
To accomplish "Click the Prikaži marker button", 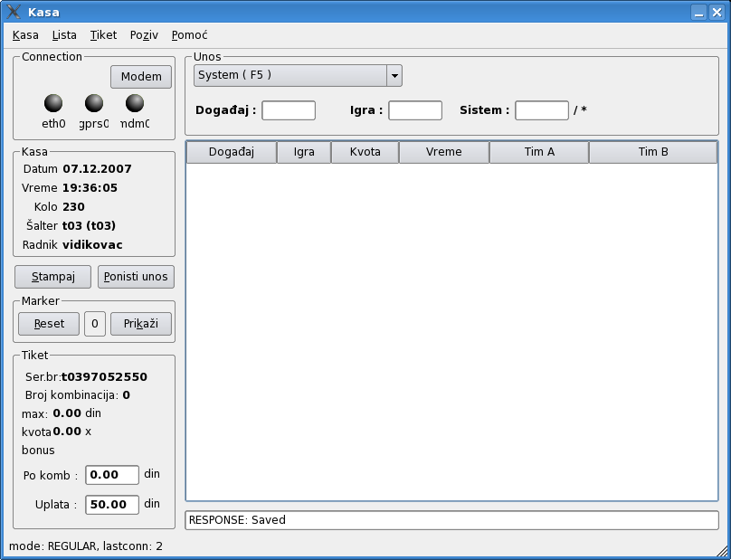I will (x=140, y=324).
